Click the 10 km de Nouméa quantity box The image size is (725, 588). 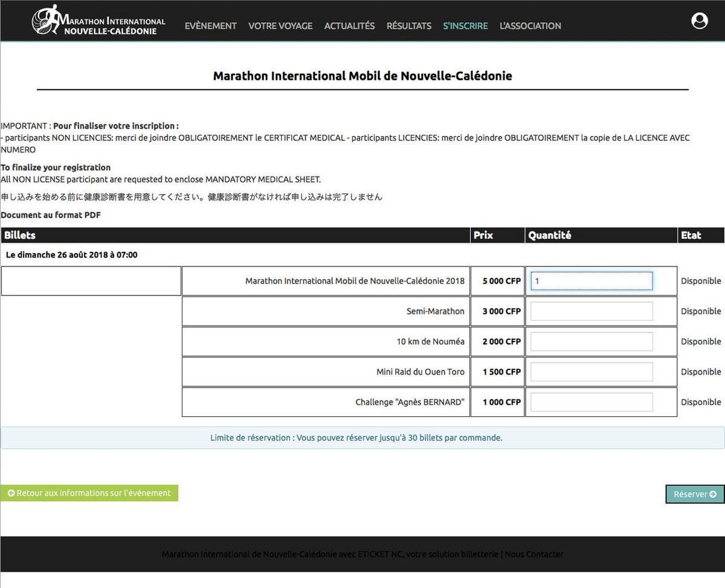591,341
